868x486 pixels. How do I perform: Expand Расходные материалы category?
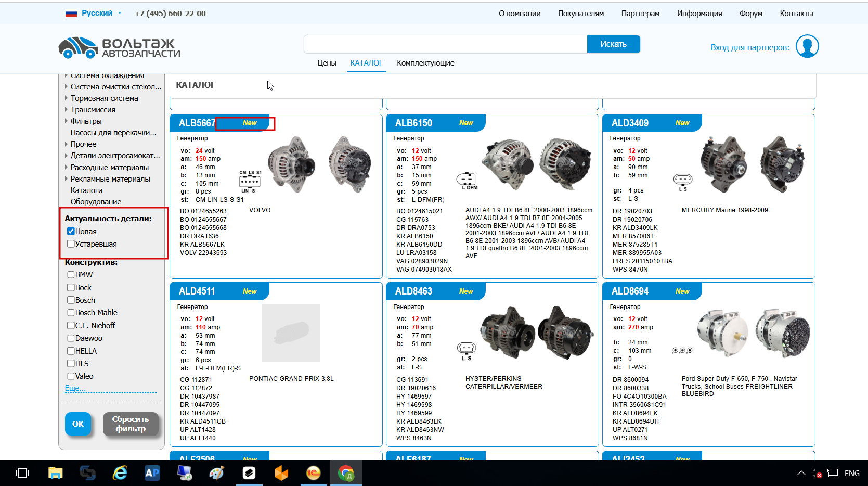click(66, 168)
